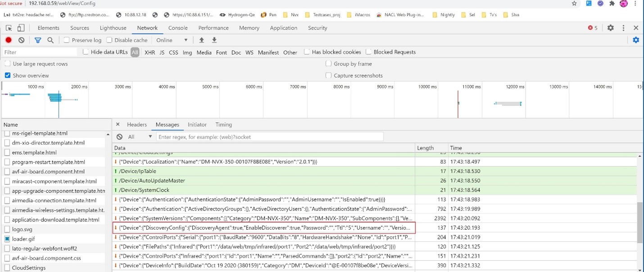Open the Extensions puzzle icon
The width and height of the screenshot is (644, 272).
(x=612, y=4)
